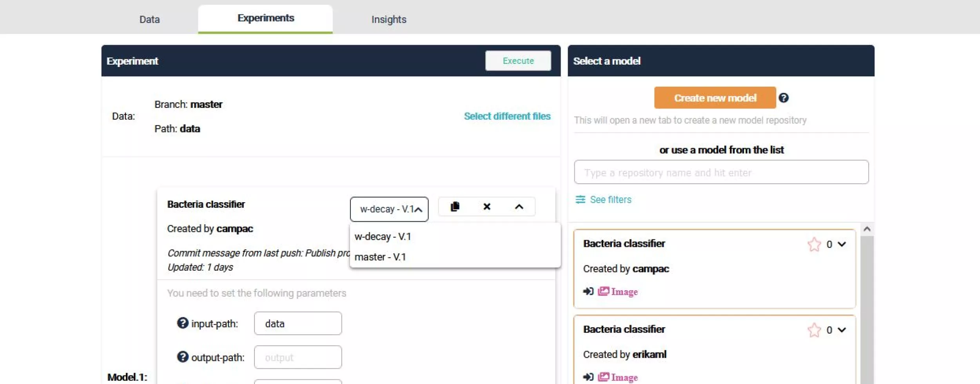
Task: Click the Select different files link
Action: (x=507, y=116)
